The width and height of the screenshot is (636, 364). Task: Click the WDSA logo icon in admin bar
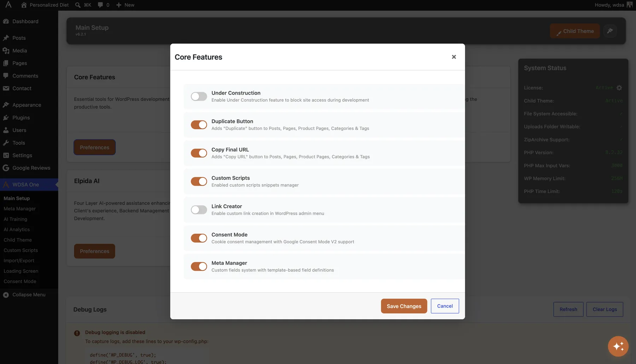pyautogui.click(x=8, y=5)
